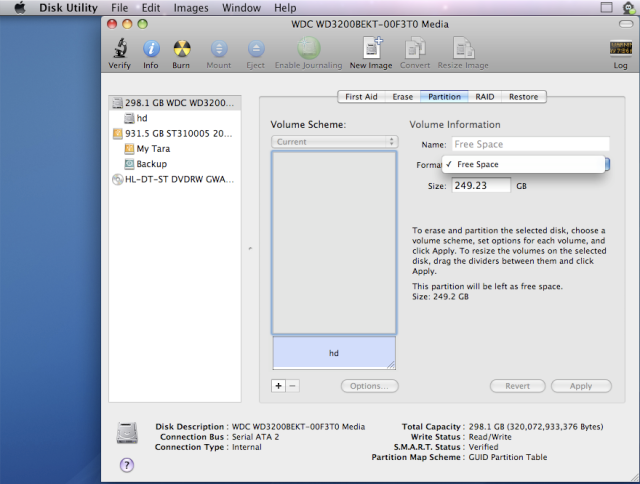Open the Volume Scheme Current dropdown
Screen dimensions: 640x484
[335, 142]
